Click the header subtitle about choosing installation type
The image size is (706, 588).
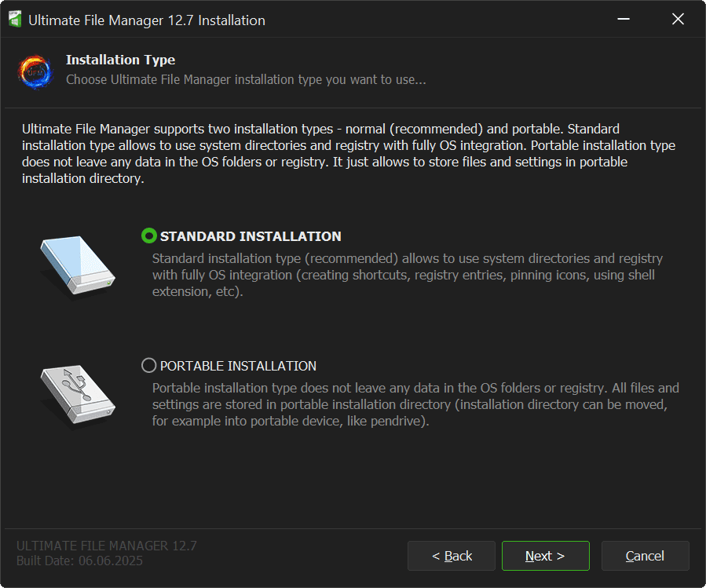coord(246,79)
